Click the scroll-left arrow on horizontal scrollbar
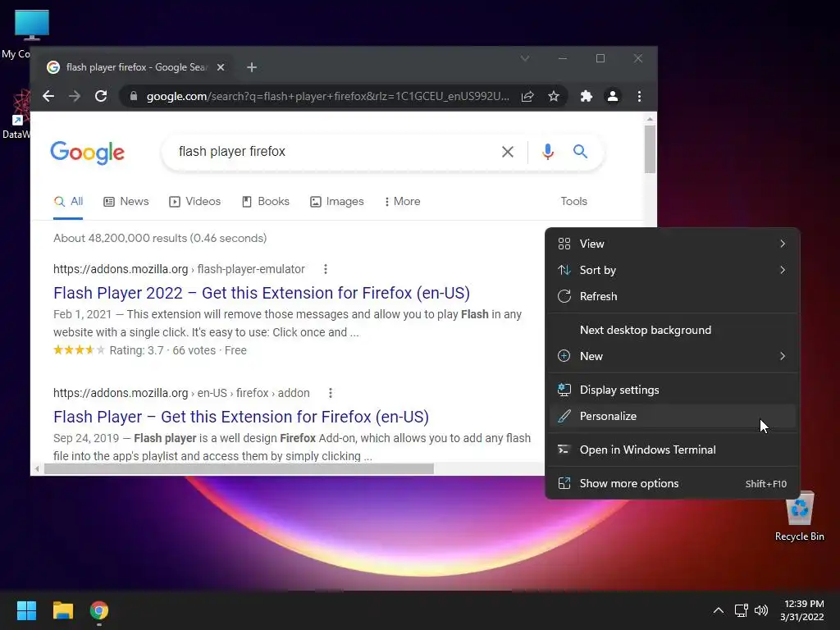The width and height of the screenshot is (840, 630). click(x=36, y=469)
